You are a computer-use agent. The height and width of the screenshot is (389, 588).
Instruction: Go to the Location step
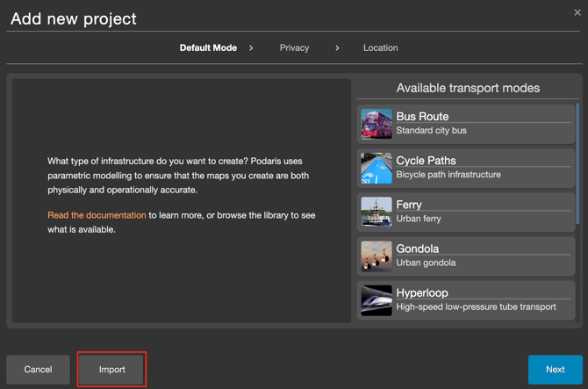coord(380,48)
